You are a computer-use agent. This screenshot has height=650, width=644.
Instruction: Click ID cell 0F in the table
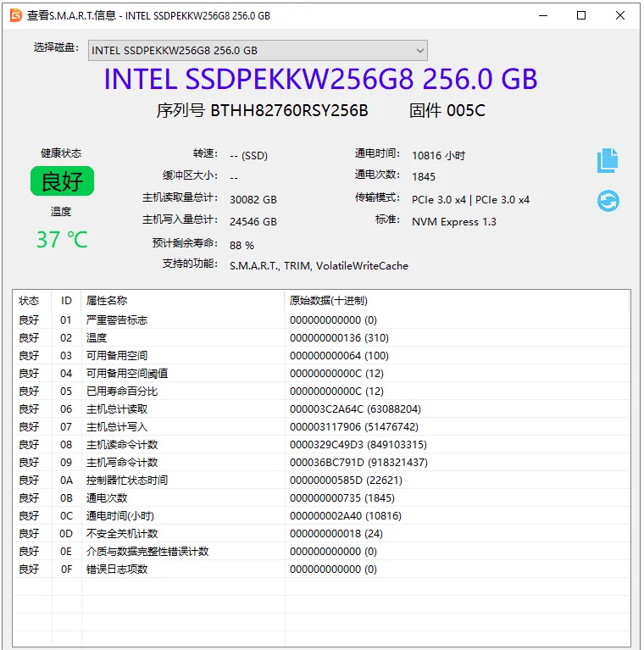coord(66,569)
